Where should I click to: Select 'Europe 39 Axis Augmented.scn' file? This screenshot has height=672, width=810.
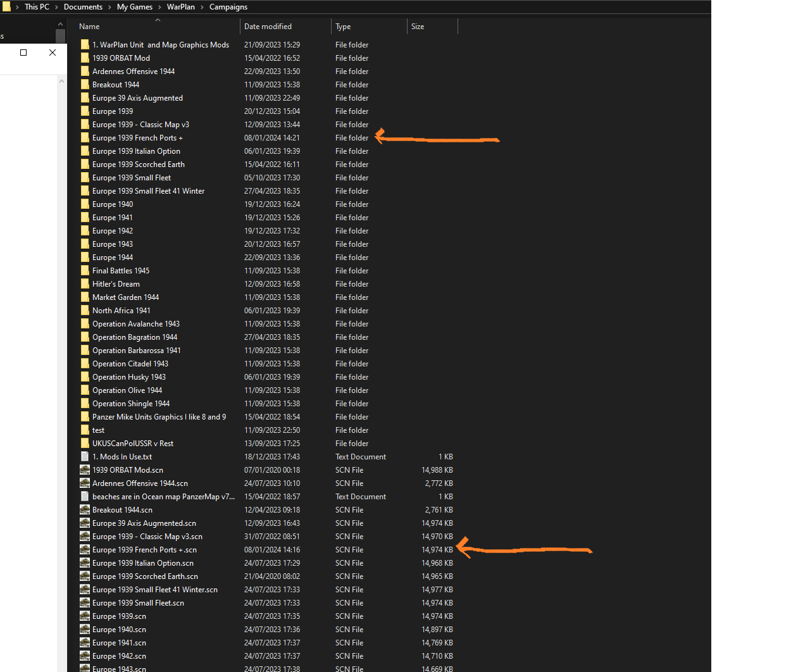pyautogui.click(x=144, y=523)
